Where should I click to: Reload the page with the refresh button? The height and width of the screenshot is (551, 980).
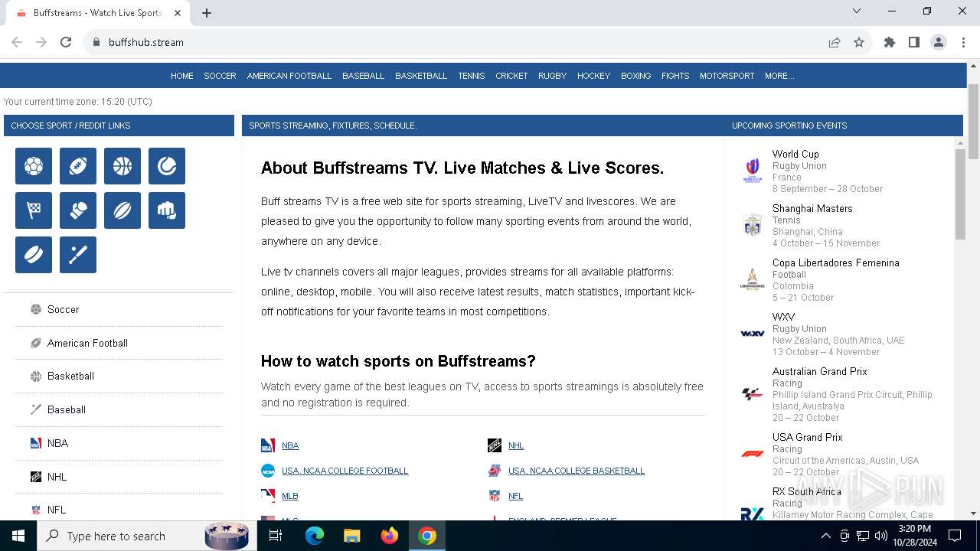(66, 42)
